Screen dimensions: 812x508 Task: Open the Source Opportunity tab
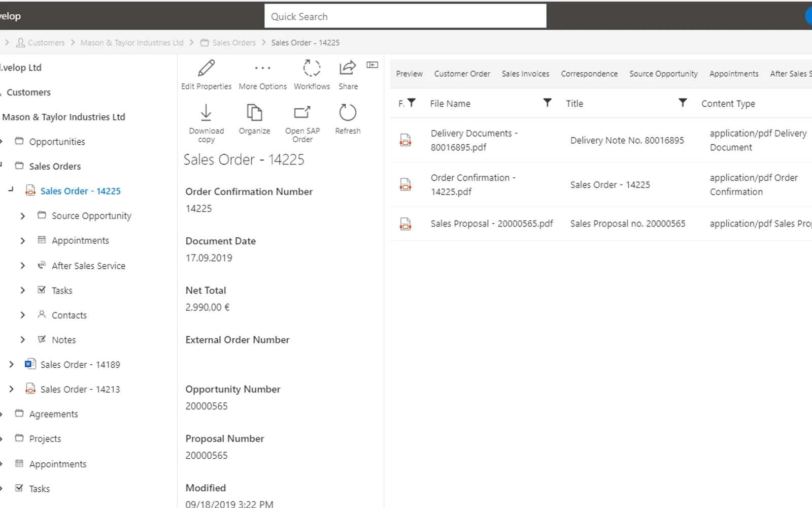pyautogui.click(x=663, y=74)
